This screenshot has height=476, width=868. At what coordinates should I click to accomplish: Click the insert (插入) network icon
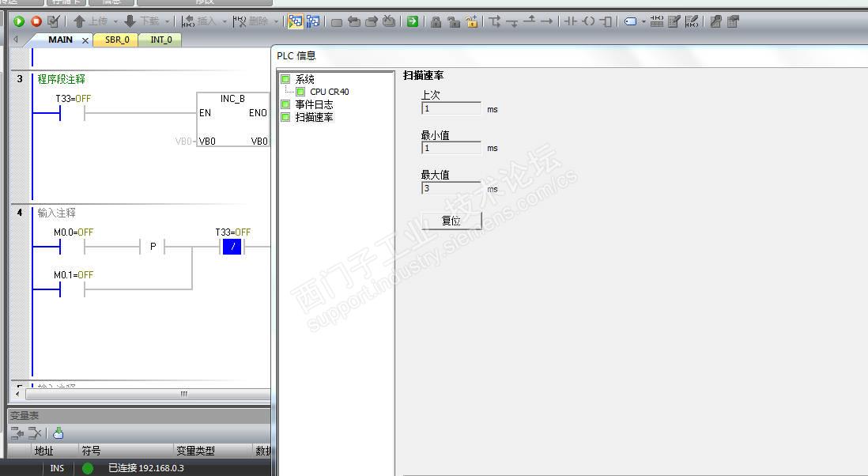tap(188, 21)
